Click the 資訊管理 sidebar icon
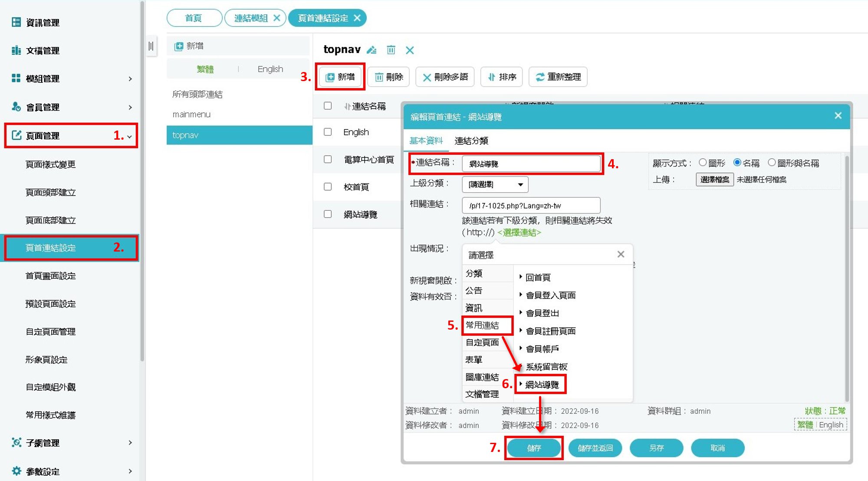 (x=16, y=22)
